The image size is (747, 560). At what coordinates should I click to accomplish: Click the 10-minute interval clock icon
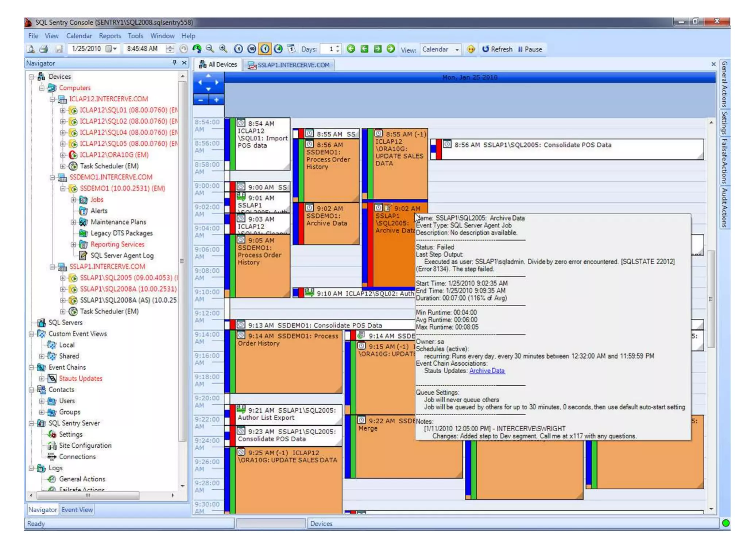251,49
